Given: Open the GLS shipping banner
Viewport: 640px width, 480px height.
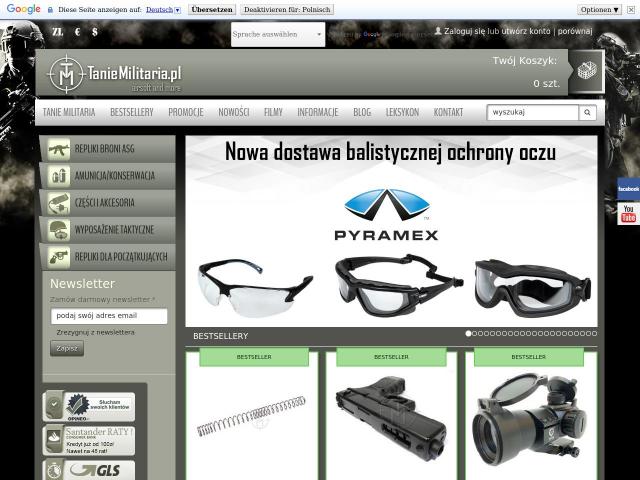Looking at the screenshot, I should coord(89,470).
